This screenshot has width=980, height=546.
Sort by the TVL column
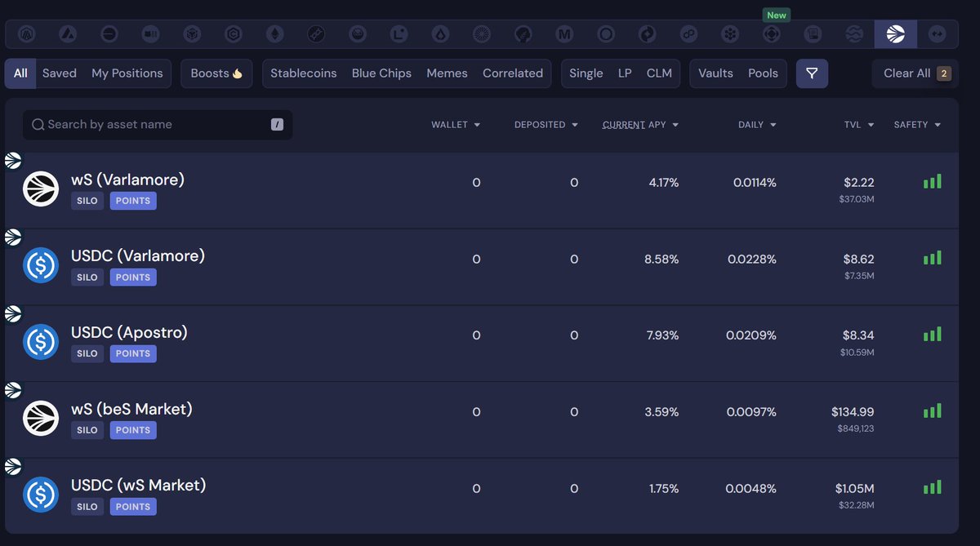coord(859,125)
